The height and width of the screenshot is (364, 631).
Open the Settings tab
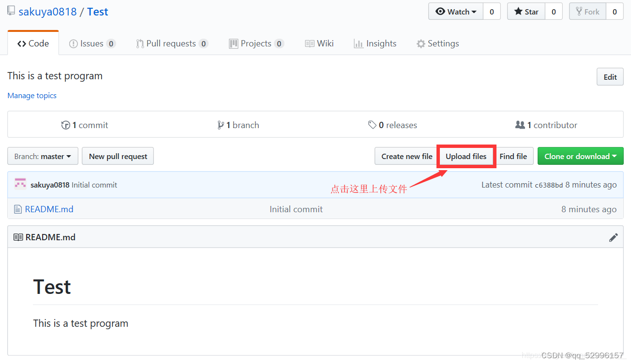click(437, 44)
